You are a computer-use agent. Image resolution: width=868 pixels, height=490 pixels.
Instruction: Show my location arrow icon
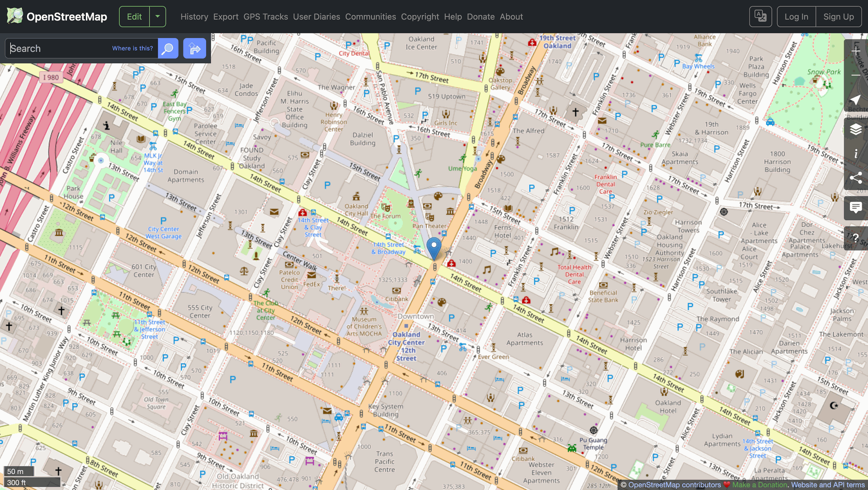coord(855,100)
